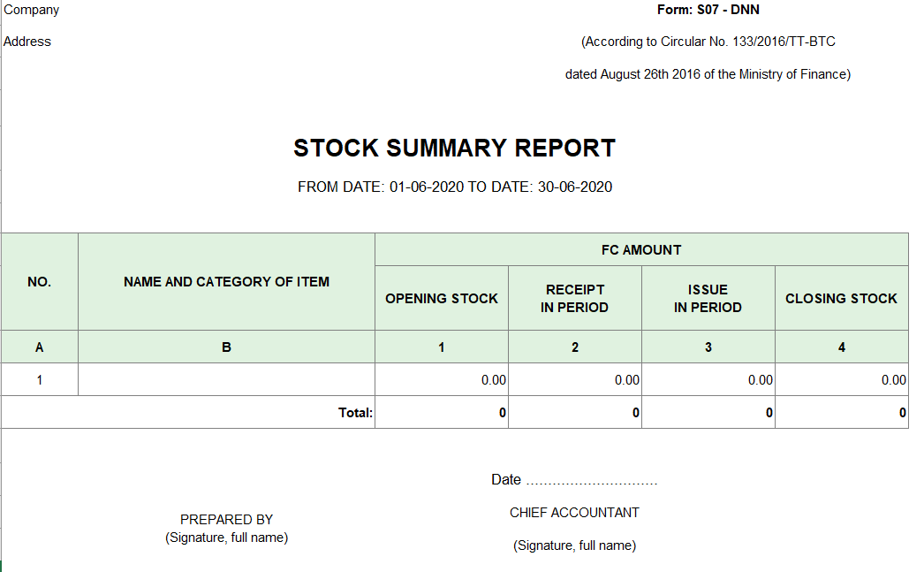
Task: Click the FC AMOUNT header cell
Action: pos(641,250)
